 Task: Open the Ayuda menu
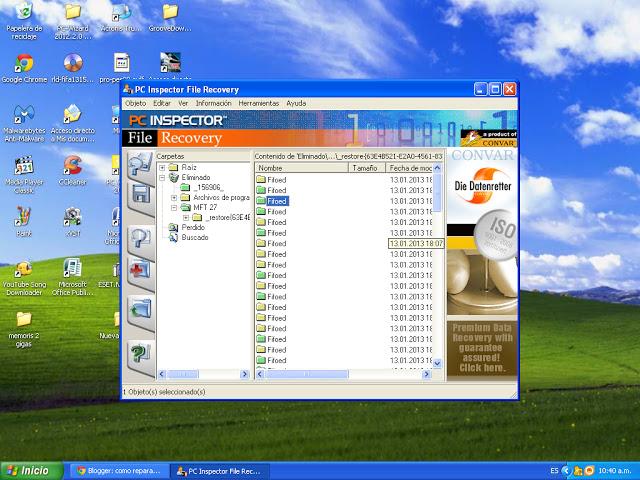pyautogui.click(x=296, y=103)
